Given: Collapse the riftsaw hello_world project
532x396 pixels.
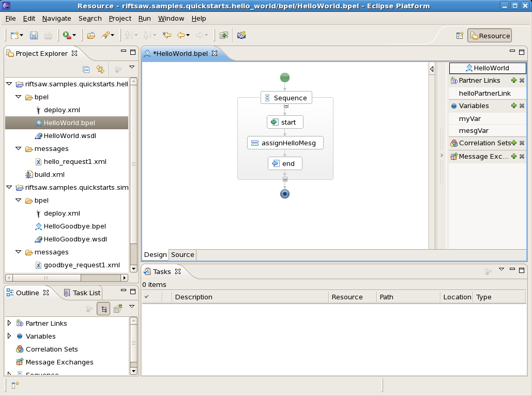Looking at the screenshot, I should point(9,84).
